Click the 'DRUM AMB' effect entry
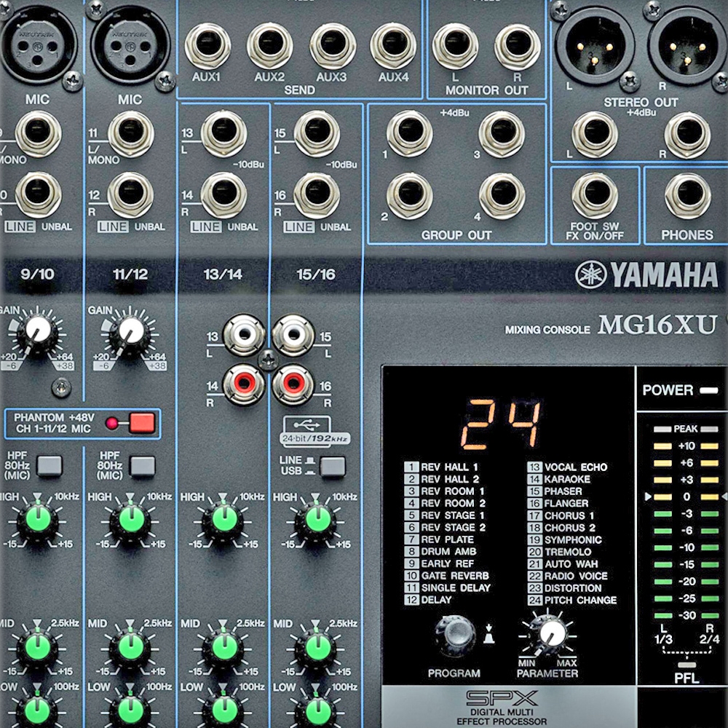 tap(440, 552)
